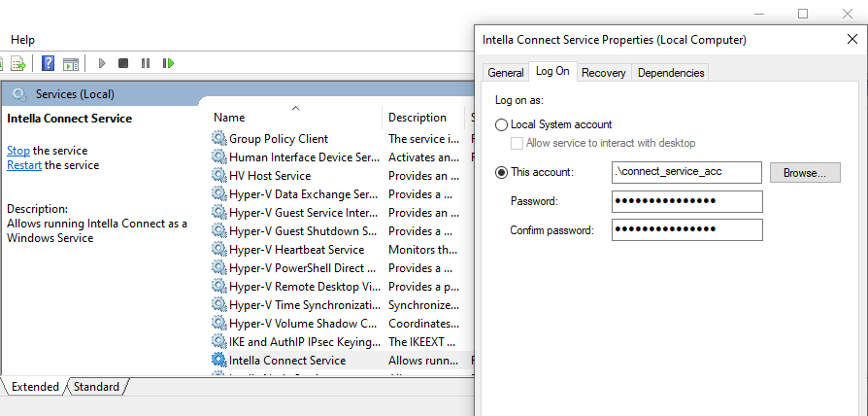Switch to the Recovery tab

point(603,73)
